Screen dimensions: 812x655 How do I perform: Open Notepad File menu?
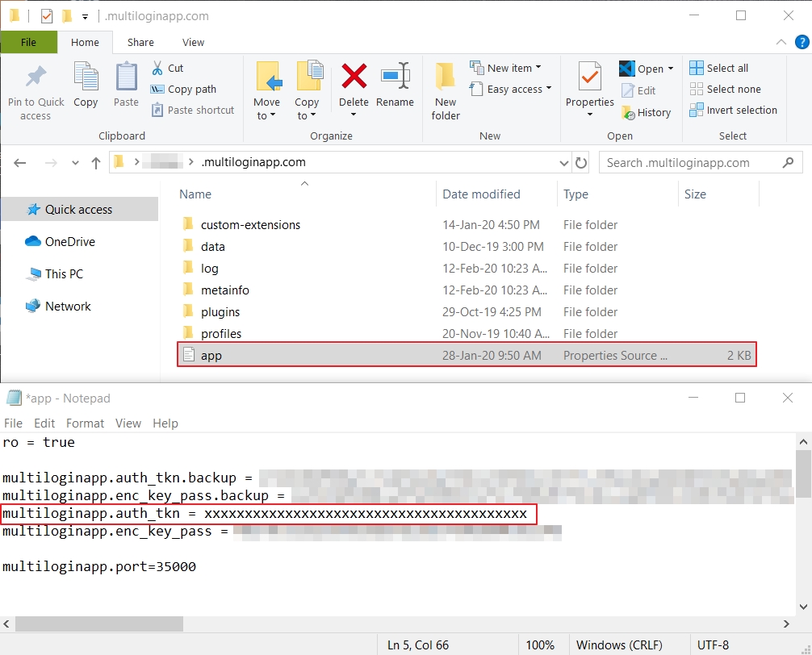[13, 423]
